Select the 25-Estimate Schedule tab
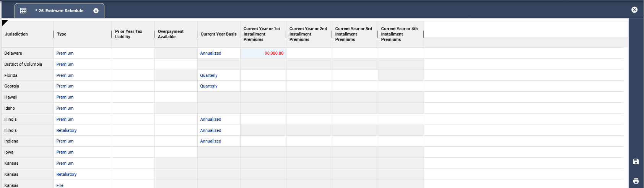The width and height of the screenshot is (644, 188). point(59,11)
